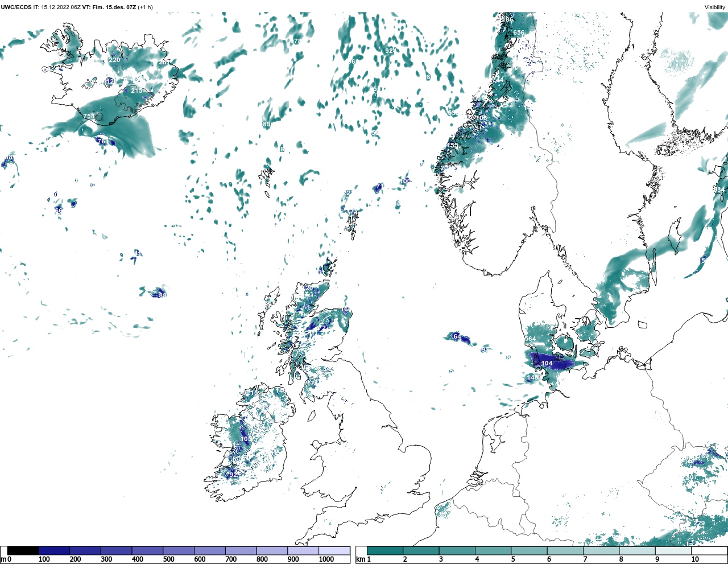
Task: Click the 7–8 km legend swatch
Action: coord(601,550)
